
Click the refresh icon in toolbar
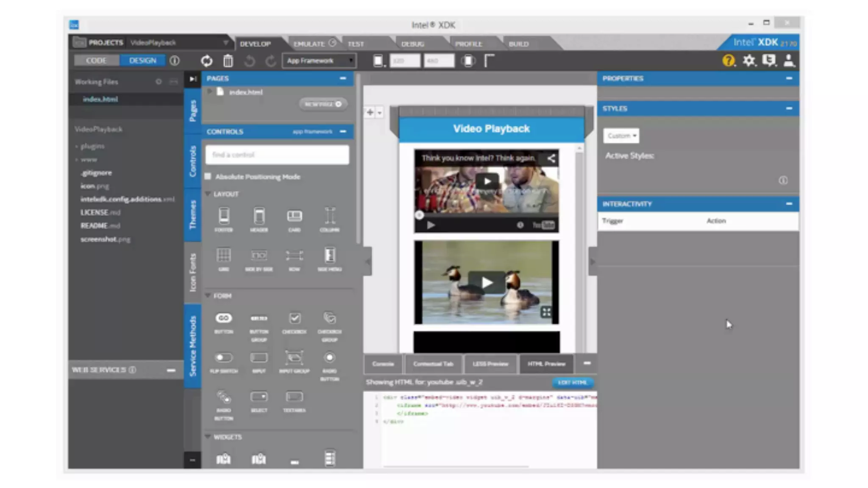click(x=206, y=61)
